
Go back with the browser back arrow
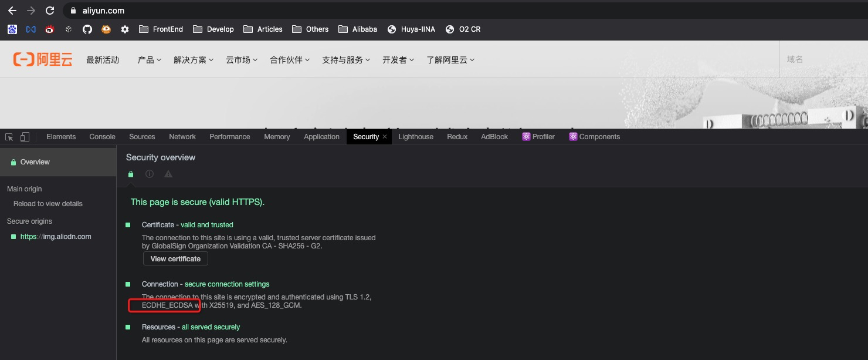pyautogui.click(x=12, y=11)
